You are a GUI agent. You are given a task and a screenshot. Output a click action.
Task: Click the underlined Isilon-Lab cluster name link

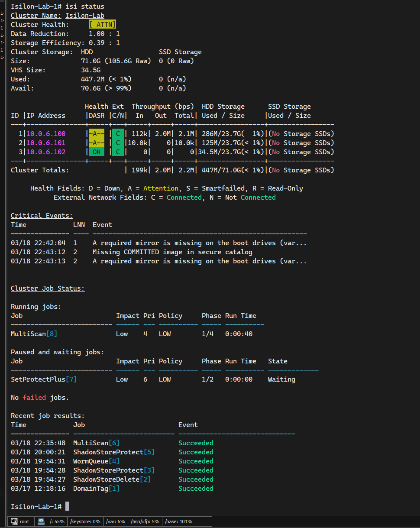tap(85, 15)
